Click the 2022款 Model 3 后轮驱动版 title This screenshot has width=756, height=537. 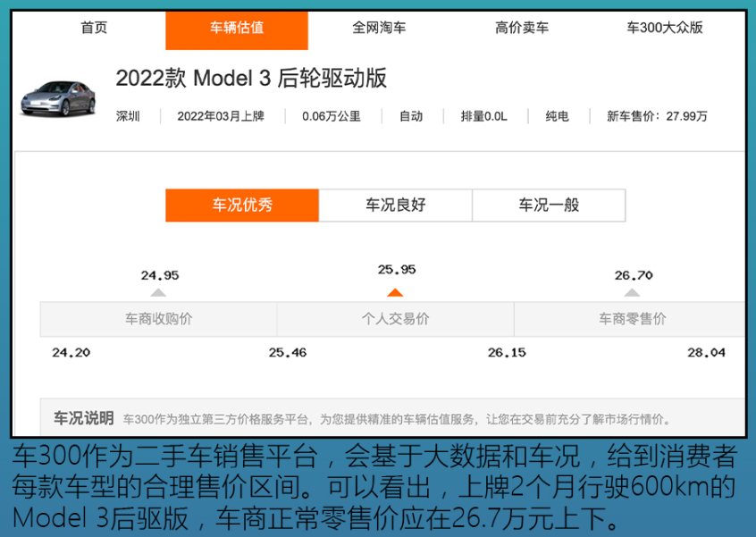[251, 78]
